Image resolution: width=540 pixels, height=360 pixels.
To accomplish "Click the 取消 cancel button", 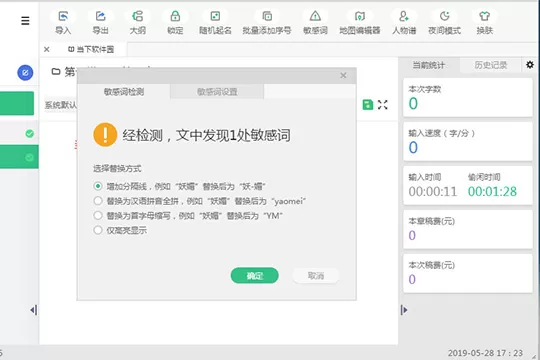I will (x=316, y=276).
